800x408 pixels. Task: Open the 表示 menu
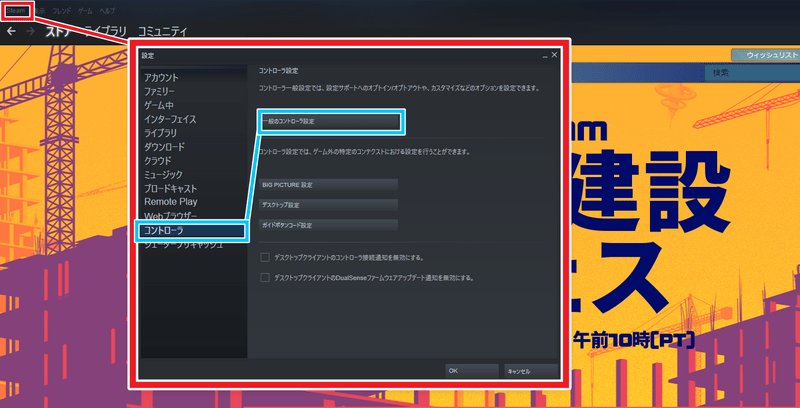40,11
